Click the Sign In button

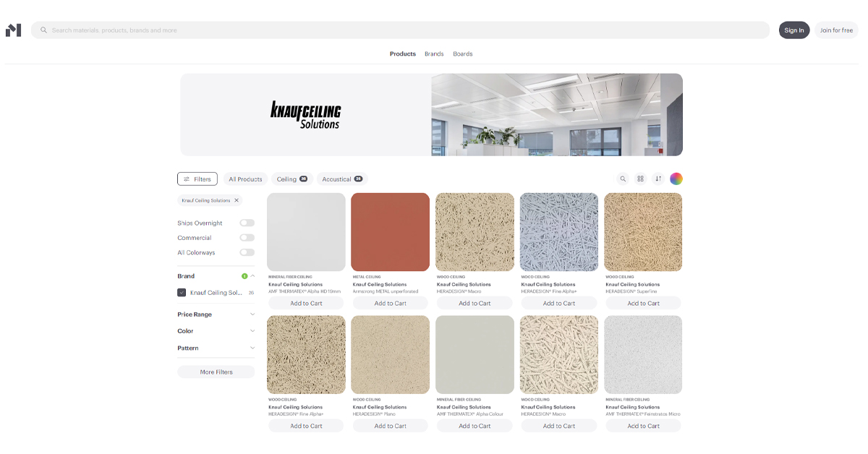794,30
